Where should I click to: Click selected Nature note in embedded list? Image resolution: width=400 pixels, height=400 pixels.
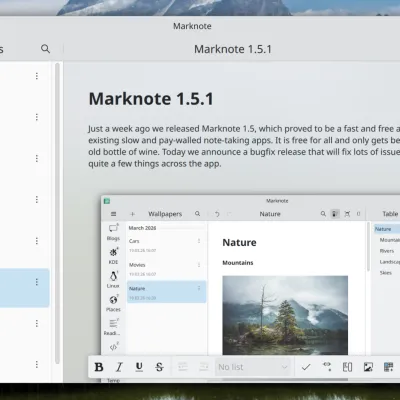tap(166, 292)
